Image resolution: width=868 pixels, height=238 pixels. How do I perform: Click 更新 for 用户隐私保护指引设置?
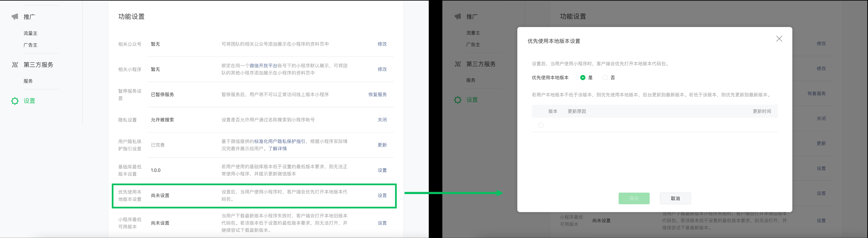pos(382,144)
